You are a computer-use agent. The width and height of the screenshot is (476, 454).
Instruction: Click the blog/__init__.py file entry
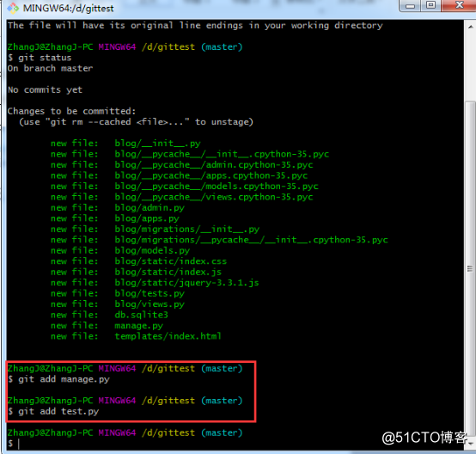(125, 144)
